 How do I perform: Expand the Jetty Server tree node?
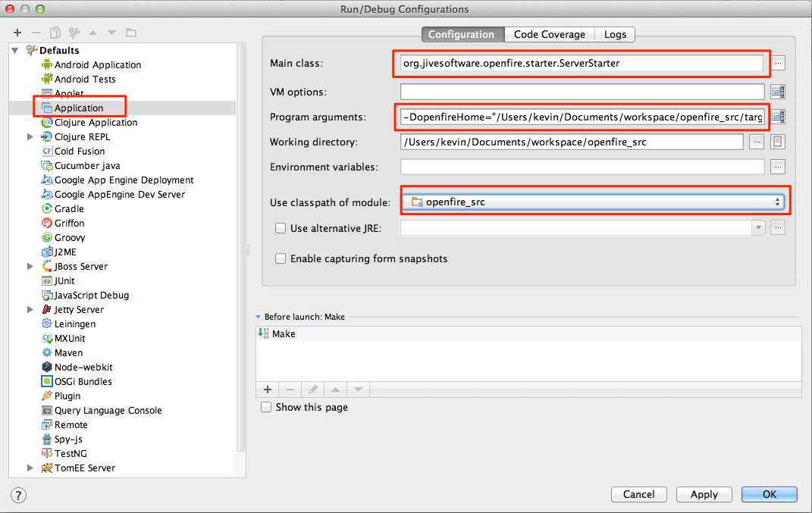point(30,309)
